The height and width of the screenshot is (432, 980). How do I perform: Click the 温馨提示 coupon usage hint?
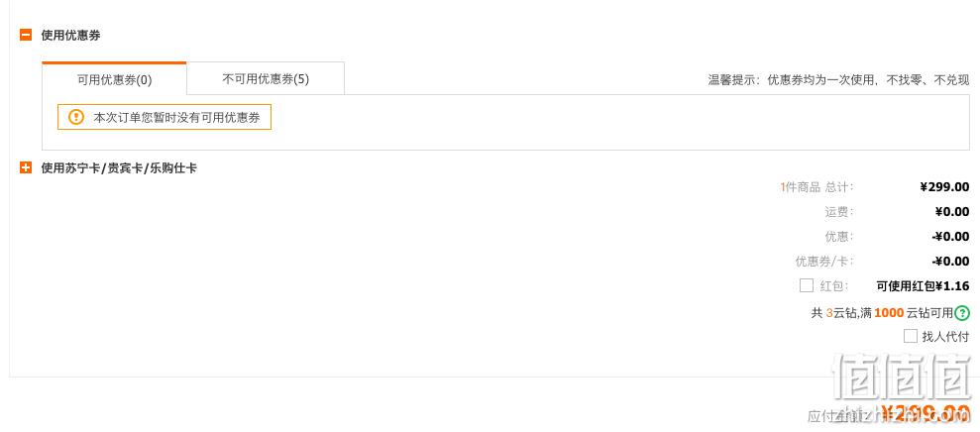(838, 80)
